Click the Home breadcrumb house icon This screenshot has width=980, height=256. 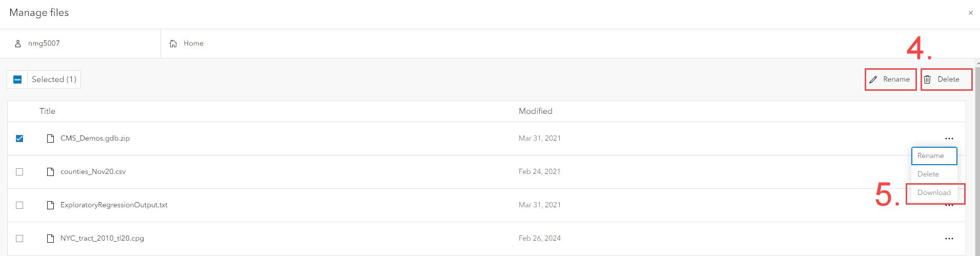173,44
